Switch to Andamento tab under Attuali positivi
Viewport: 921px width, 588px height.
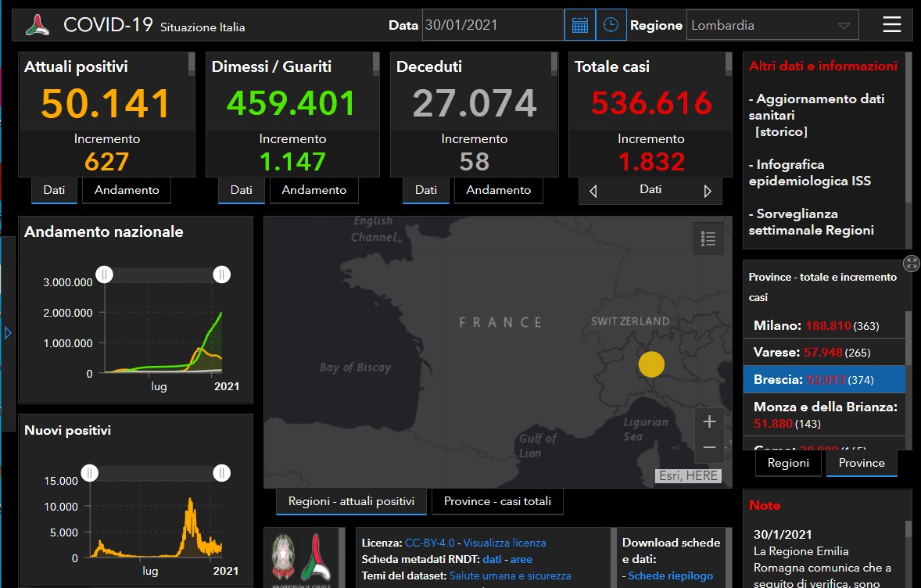(x=127, y=190)
